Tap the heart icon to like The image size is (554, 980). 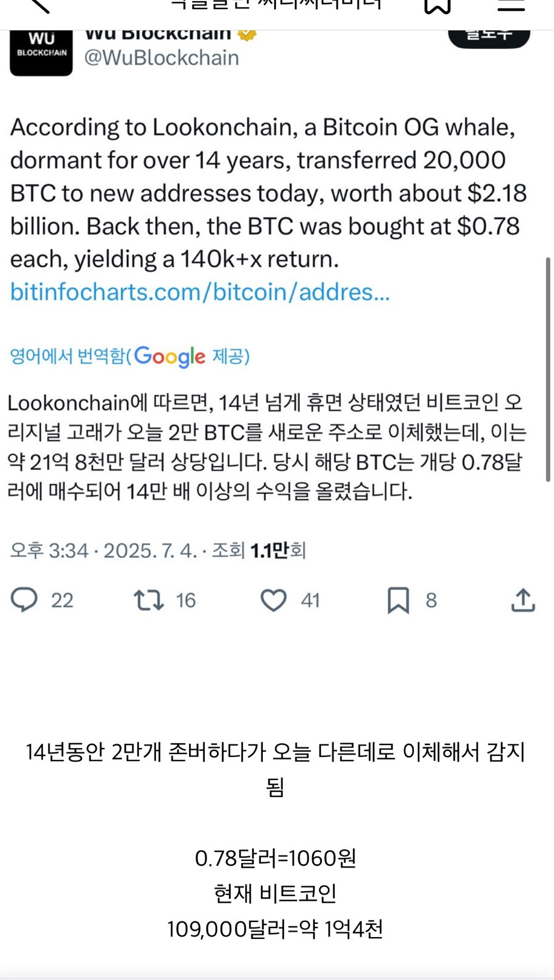click(274, 600)
